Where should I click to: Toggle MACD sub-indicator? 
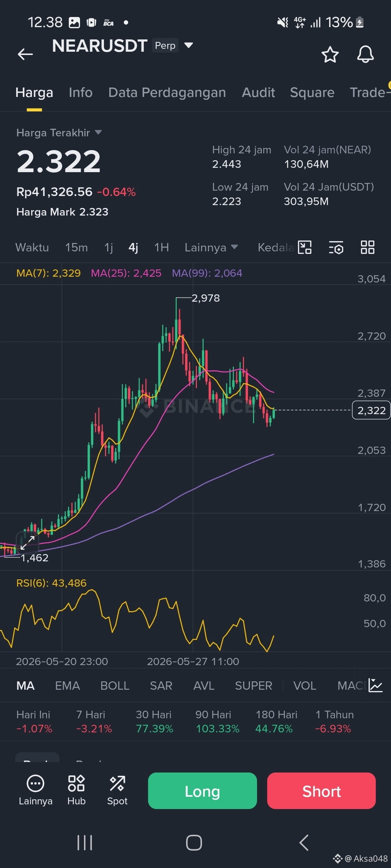click(351, 686)
